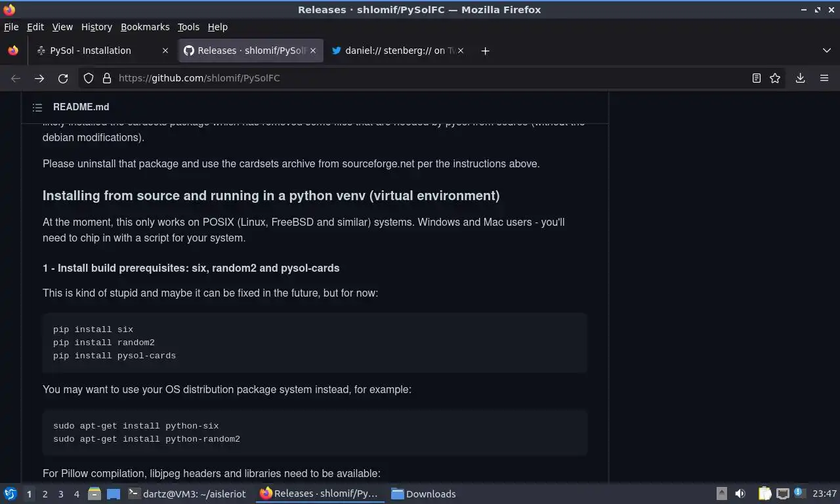Click the site security padlock icon
The image size is (840, 504).
pyautogui.click(x=107, y=78)
